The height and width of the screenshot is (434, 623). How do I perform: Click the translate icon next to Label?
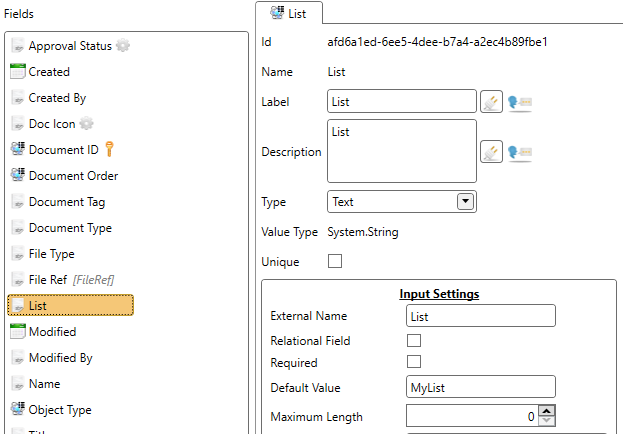[x=520, y=103]
